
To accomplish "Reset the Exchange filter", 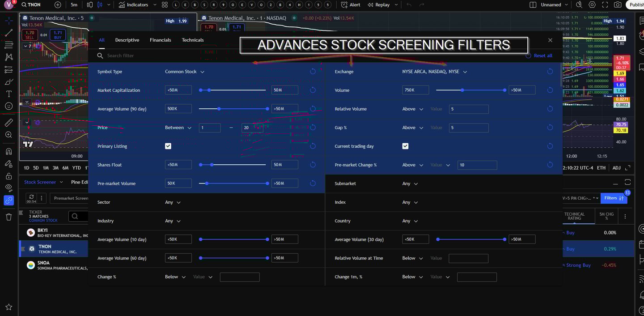I will (x=550, y=72).
